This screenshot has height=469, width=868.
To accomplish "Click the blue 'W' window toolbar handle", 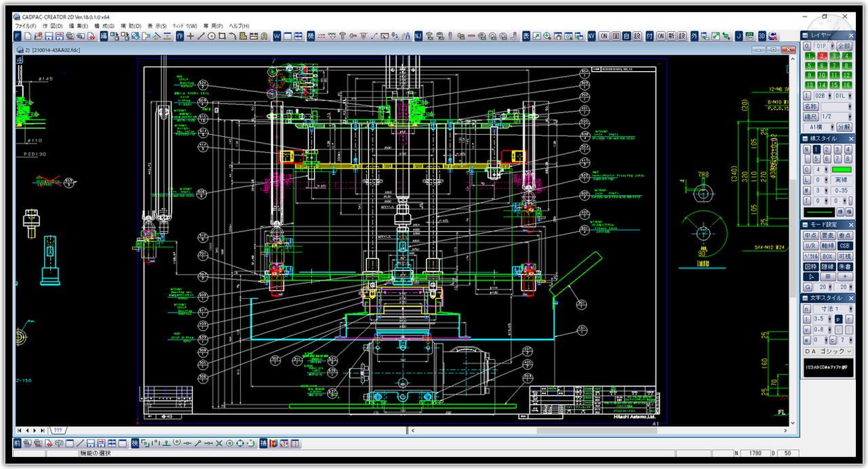I will [x=277, y=35].
